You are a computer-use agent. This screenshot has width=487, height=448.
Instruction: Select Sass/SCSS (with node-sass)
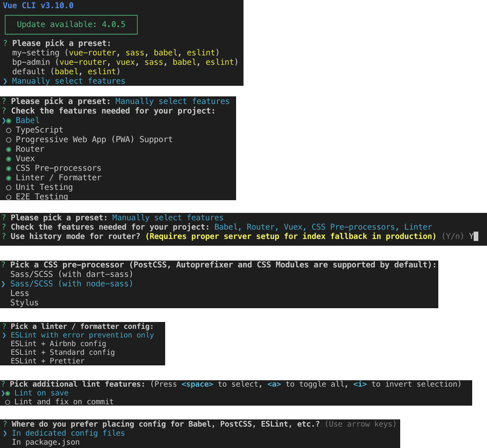pyautogui.click(x=71, y=284)
